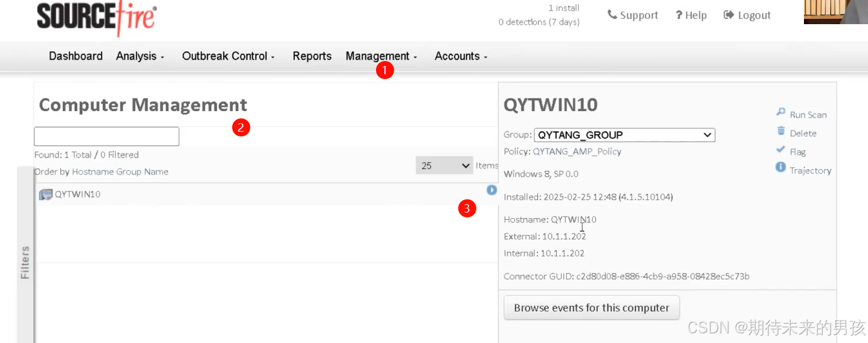The height and width of the screenshot is (343, 868).
Task: Click the Internal 10.1.1.202 address
Action: (562, 253)
